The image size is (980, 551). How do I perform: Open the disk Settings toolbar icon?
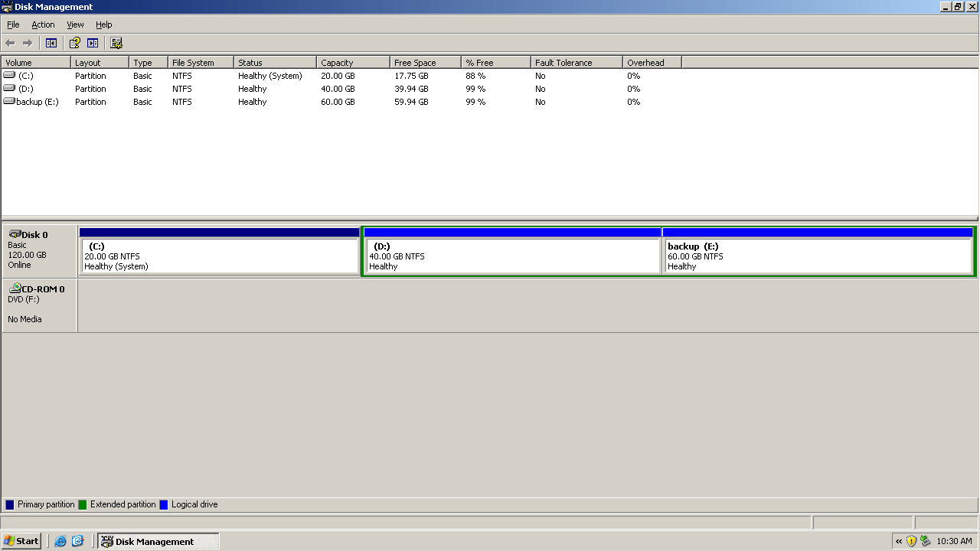pos(116,43)
